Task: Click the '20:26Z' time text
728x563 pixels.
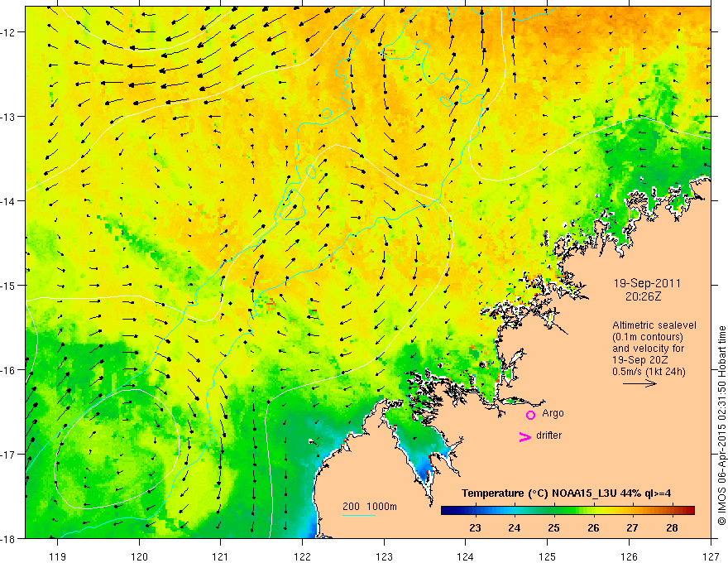Action: [x=643, y=296]
